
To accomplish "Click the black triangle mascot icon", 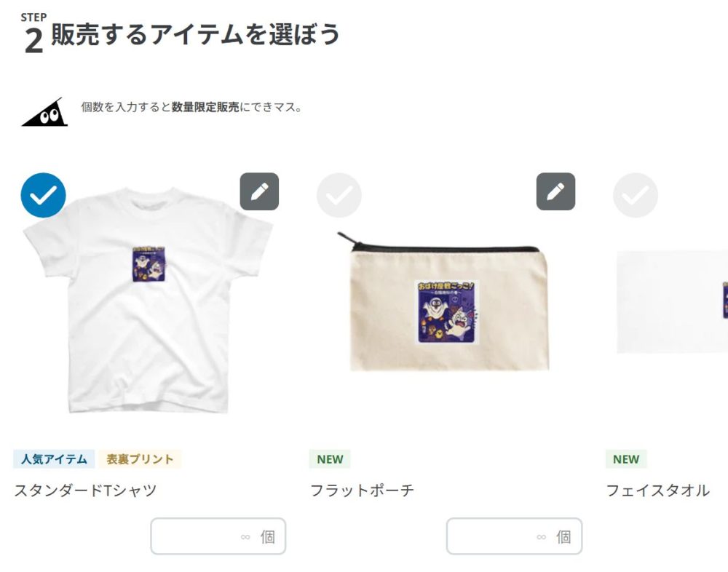I will point(45,112).
